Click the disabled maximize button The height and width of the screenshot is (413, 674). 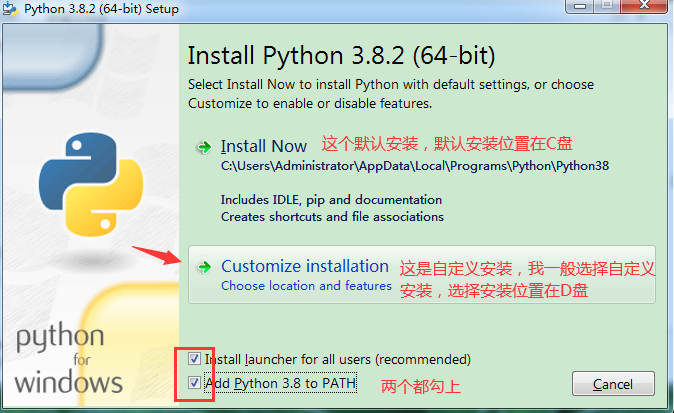(607, 6)
